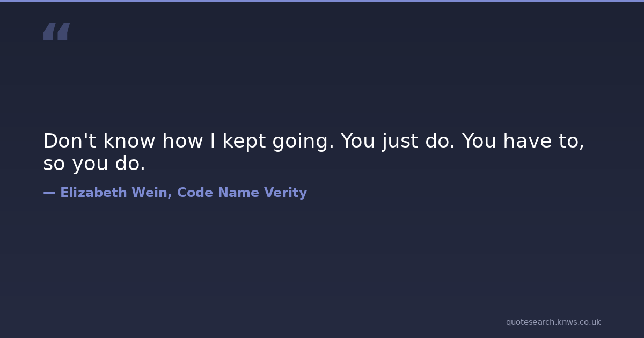This screenshot has width=644, height=338.
Task: Click the purple accent bar at top
Action: click(322, 1)
